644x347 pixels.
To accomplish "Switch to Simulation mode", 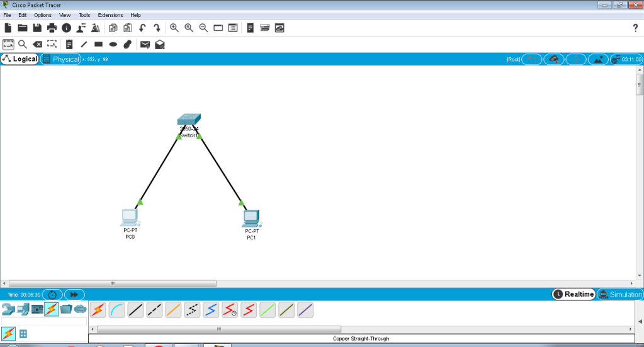I will [x=620, y=294].
